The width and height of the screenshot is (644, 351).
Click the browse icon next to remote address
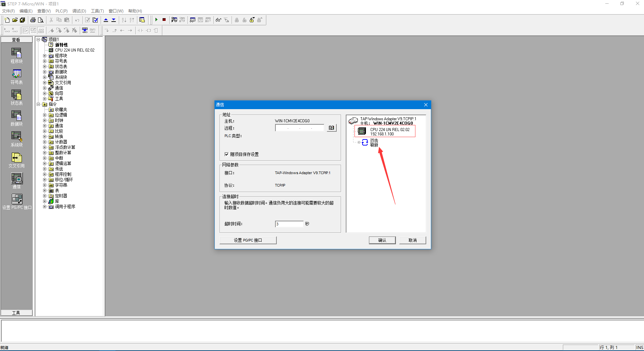point(332,128)
